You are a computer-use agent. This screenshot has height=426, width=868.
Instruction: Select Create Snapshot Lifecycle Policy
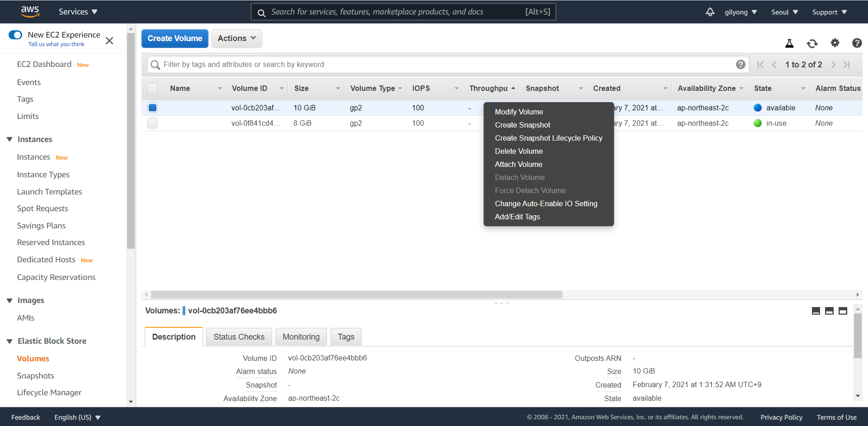(x=548, y=138)
